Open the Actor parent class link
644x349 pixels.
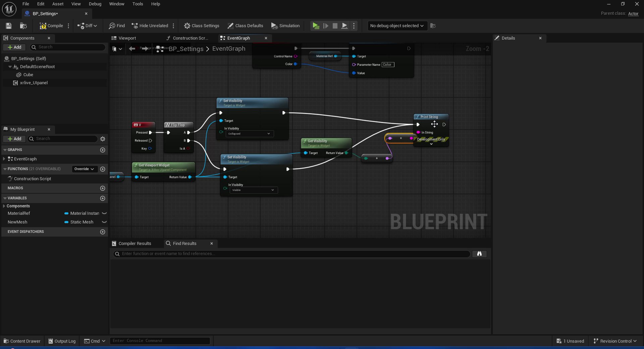[633, 14]
